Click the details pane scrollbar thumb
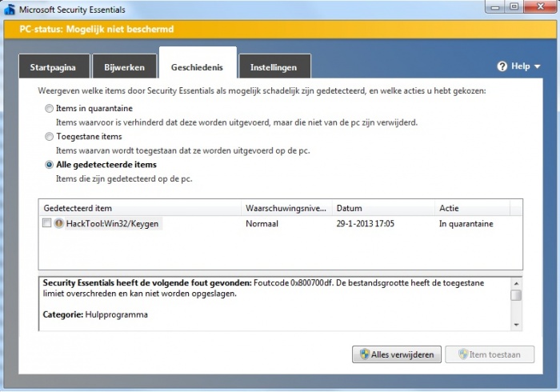 (516, 295)
